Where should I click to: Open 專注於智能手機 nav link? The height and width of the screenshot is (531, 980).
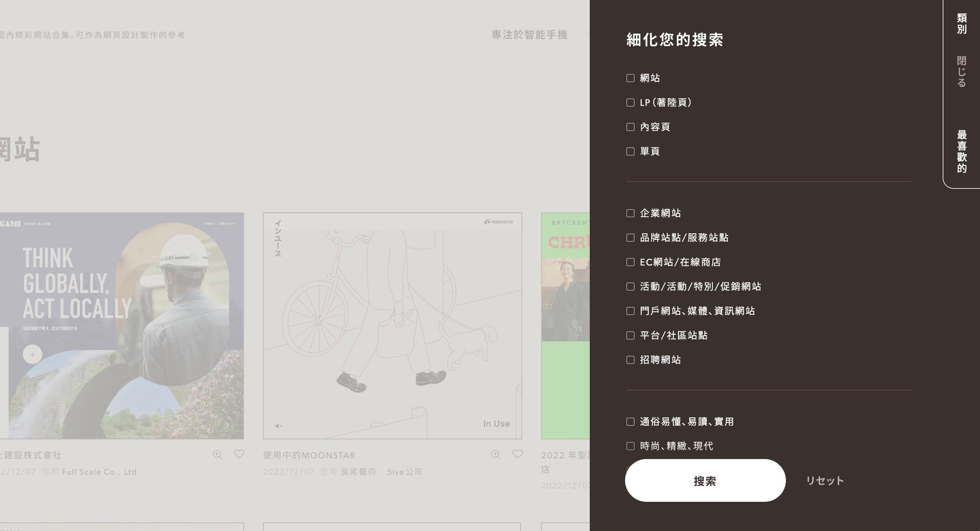(x=529, y=35)
